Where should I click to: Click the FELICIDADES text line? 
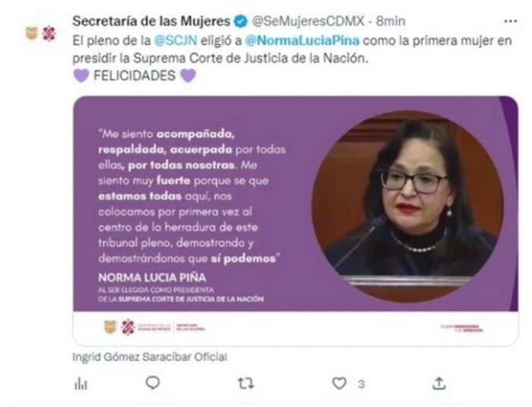(135, 75)
